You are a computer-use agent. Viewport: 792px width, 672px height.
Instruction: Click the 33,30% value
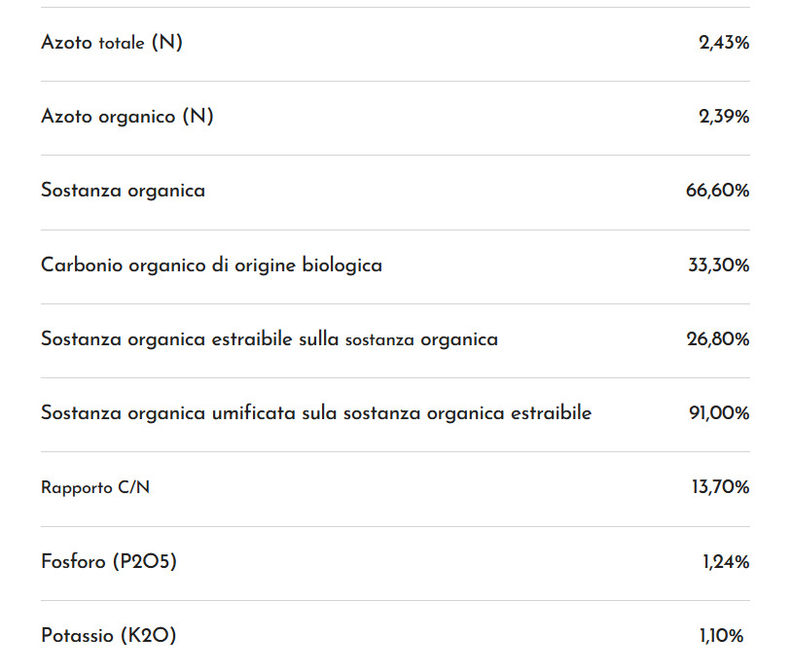click(718, 265)
